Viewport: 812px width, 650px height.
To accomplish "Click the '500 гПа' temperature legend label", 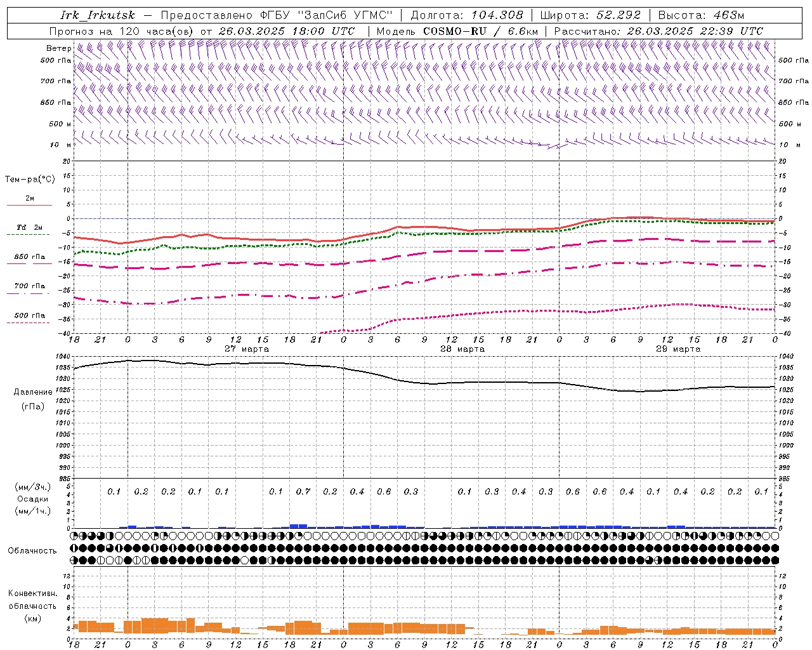I will point(30,315).
